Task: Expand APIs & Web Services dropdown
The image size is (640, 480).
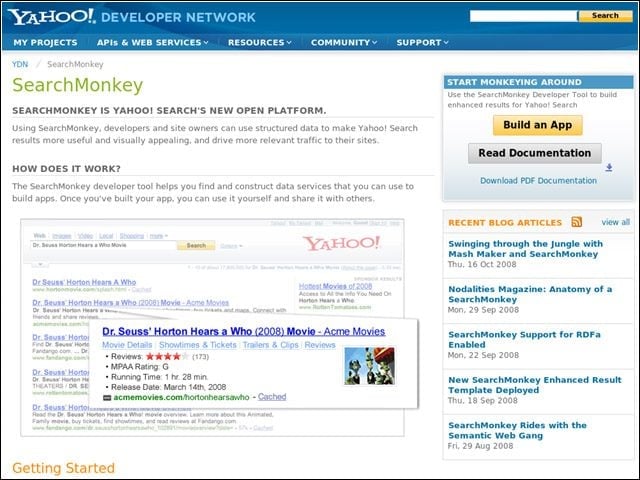Action: 153,42
